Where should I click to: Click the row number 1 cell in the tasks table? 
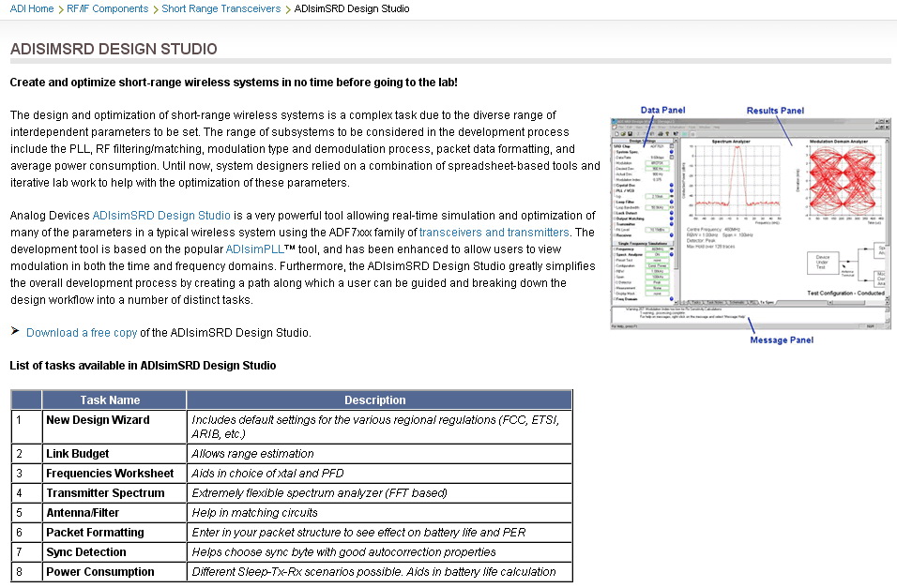(x=26, y=427)
